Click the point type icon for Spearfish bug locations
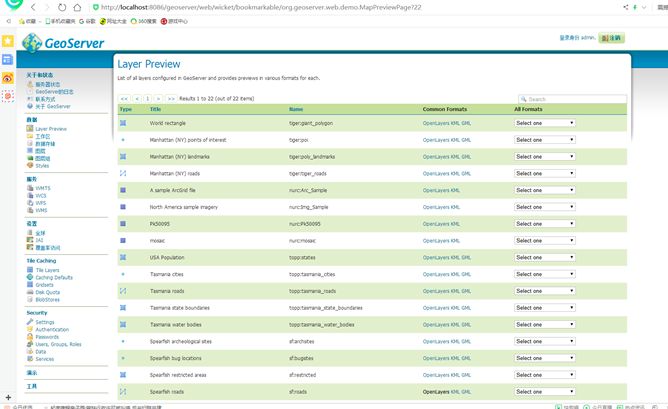This screenshot has width=668, height=409. click(123, 358)
